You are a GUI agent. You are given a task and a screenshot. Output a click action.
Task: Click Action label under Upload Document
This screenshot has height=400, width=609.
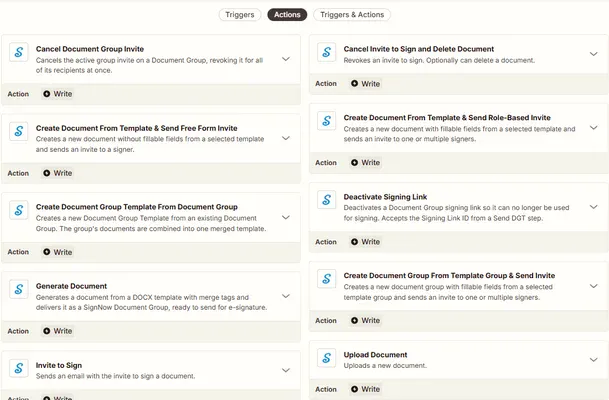[326, 389]
